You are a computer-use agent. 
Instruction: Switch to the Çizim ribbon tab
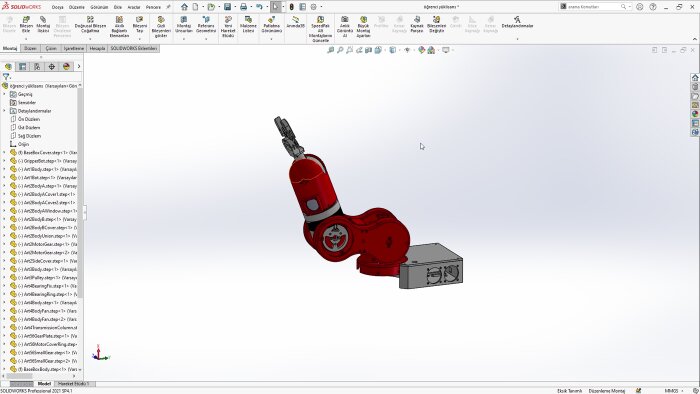(x=51, y=48)
